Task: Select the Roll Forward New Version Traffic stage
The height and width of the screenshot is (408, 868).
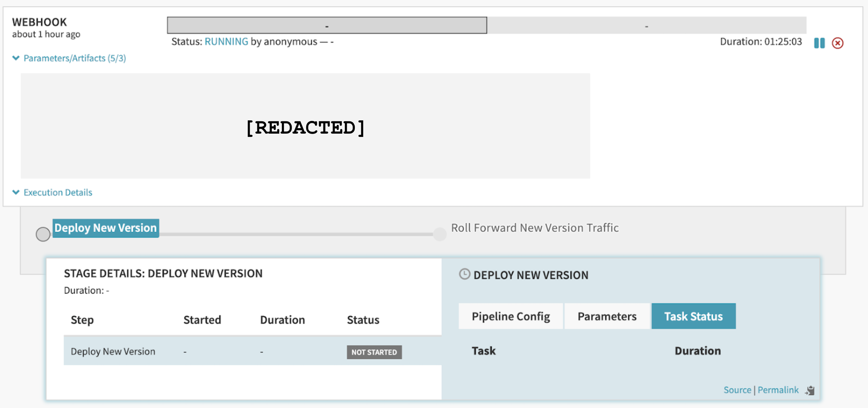Action: [535, 228]
